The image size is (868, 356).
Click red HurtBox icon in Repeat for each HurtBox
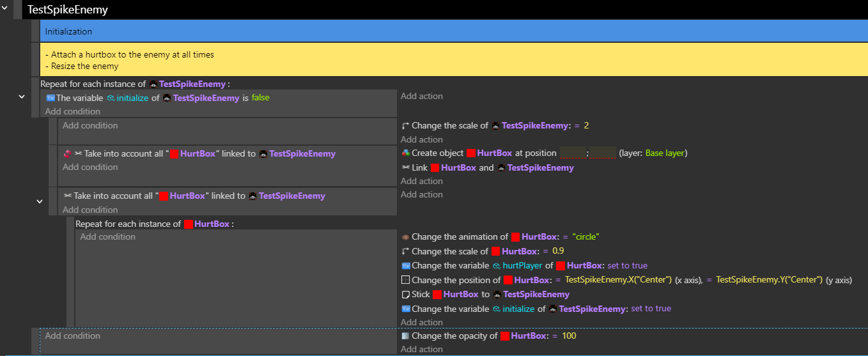coord(189,224)
